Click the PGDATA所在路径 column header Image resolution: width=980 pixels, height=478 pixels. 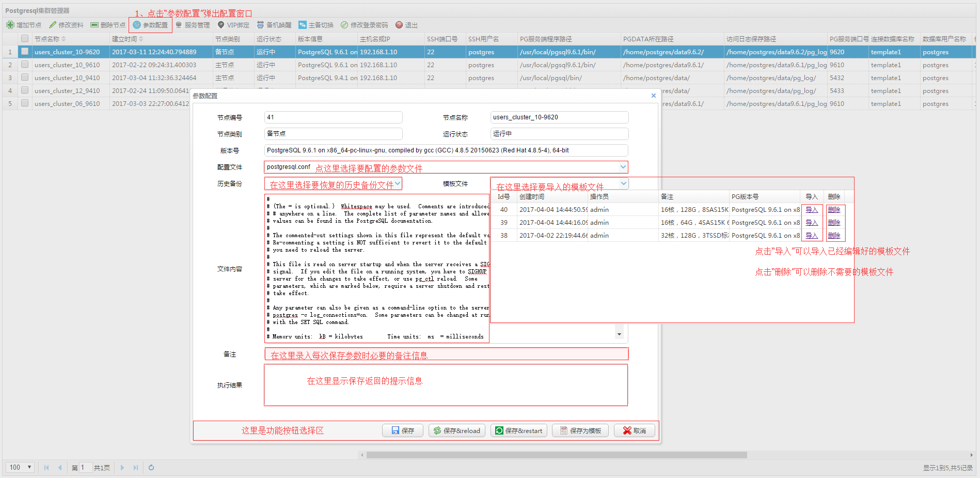[x=672, y=39]
